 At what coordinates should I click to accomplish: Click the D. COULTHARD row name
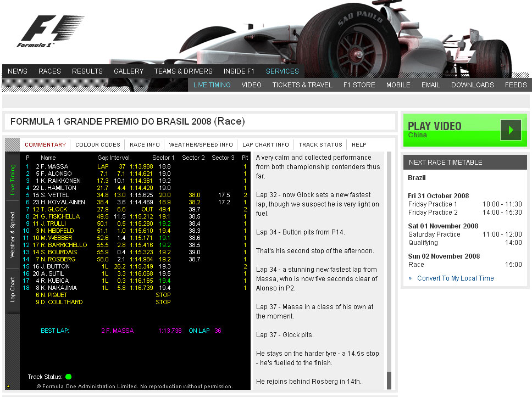point(62,302)
